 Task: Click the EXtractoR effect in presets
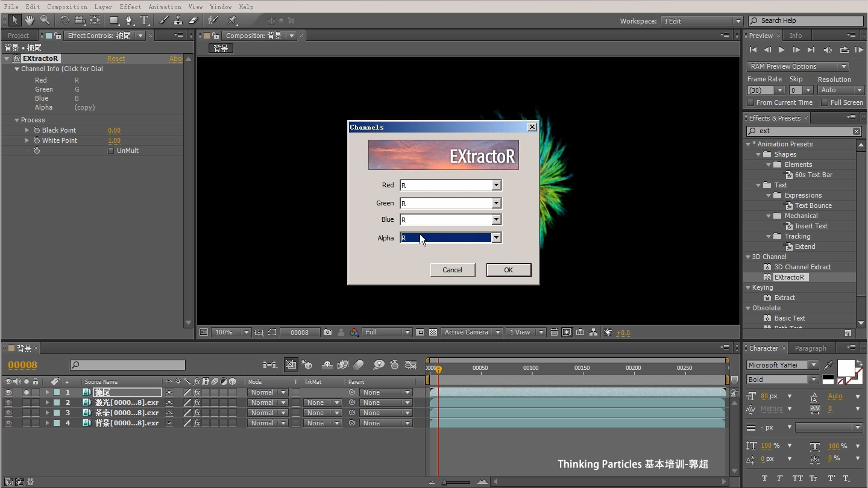(789, 277)
